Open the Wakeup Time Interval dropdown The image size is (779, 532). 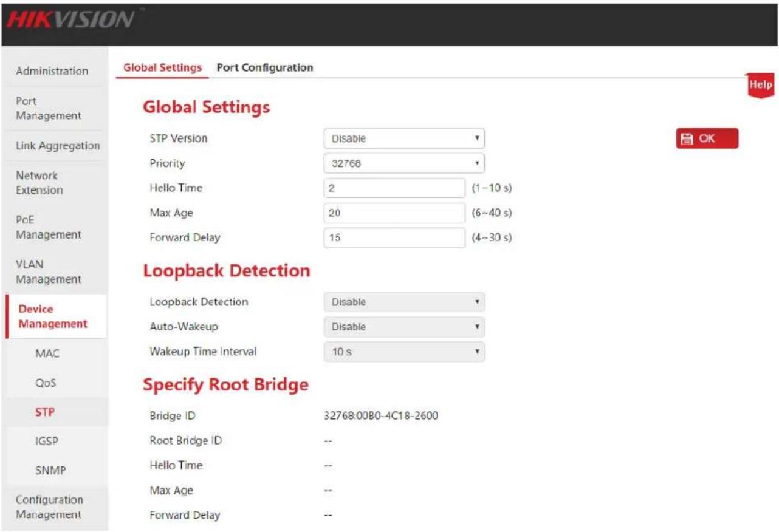(x=404, y=352)
